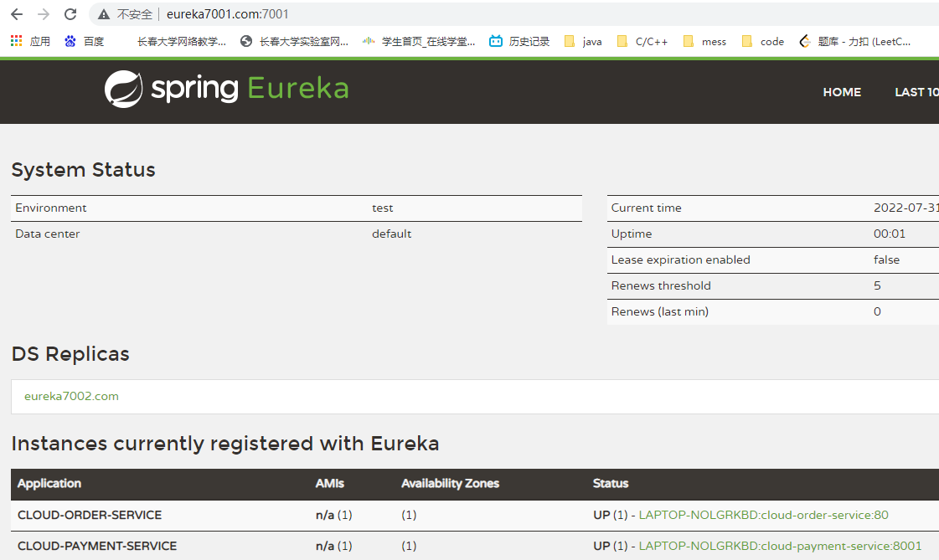Open the 学生首页_在线学堂 bookmark
The width and height of the screenshot is (939, 560).
tap(419, 41)
